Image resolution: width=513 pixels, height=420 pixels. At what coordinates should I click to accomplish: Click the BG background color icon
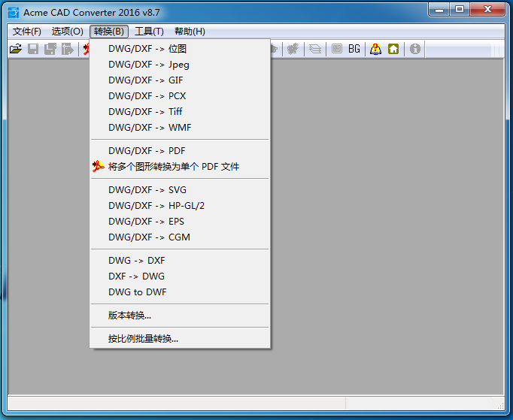point(354,49)
